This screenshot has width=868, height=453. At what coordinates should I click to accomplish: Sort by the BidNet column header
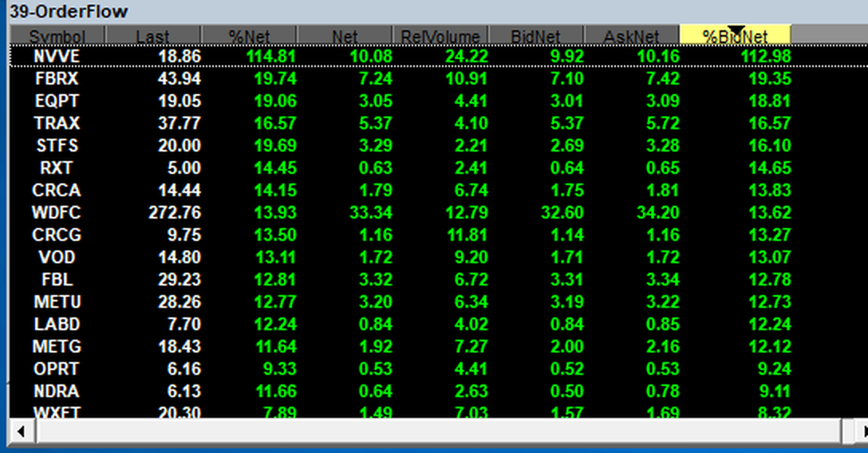(x=536, y=36)
